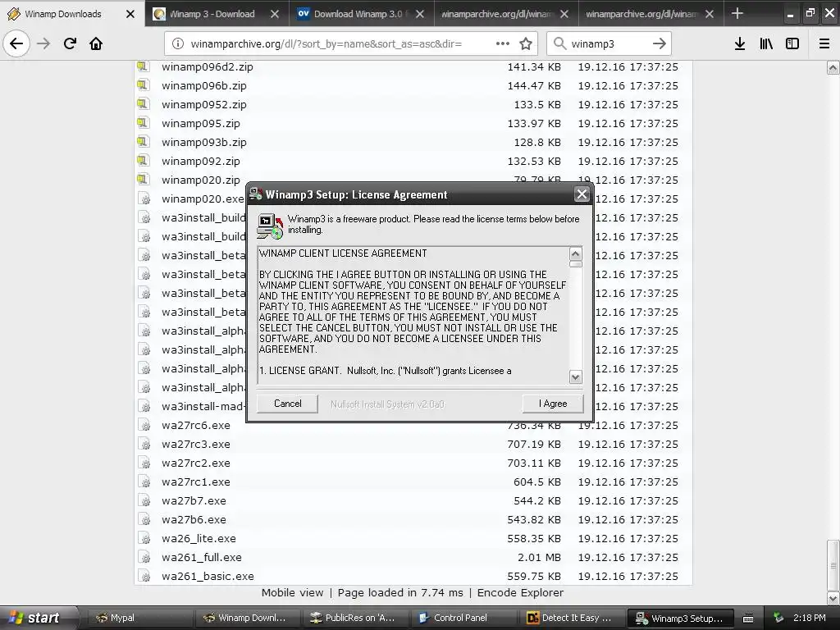Click the 2:18 PM clock
This screenshot has width=840, height=630.
810,618
